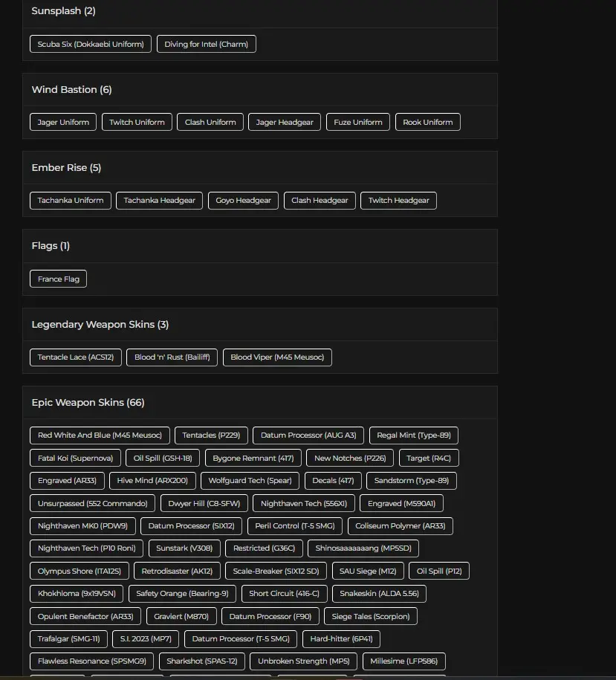This screenshot has width=616, height=680.
Task: Click Tachanka Uniform tag
Action: point(71,201)
